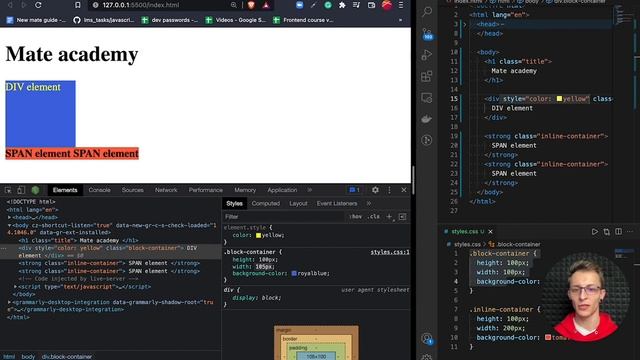Collapse the body node in Elements tree
Viewport: 640px width, 360px height.
click(9, 225)
